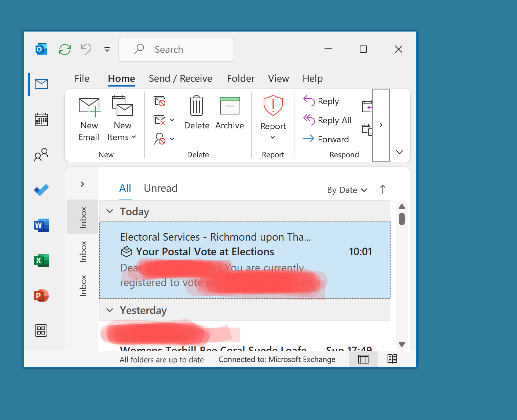Click the Send/Receive sync icon

65,49
